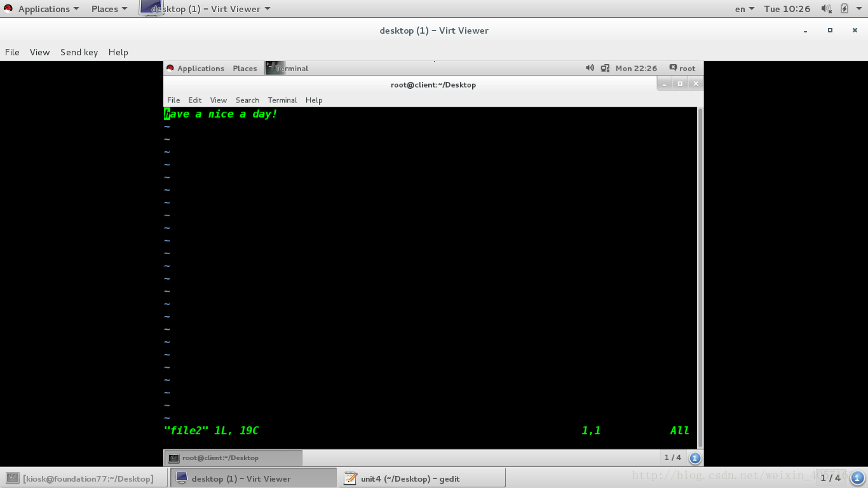This screenshot has height=488, width=868.
Task: Open the host system menu arrow
Action: (x=859, y=9)
